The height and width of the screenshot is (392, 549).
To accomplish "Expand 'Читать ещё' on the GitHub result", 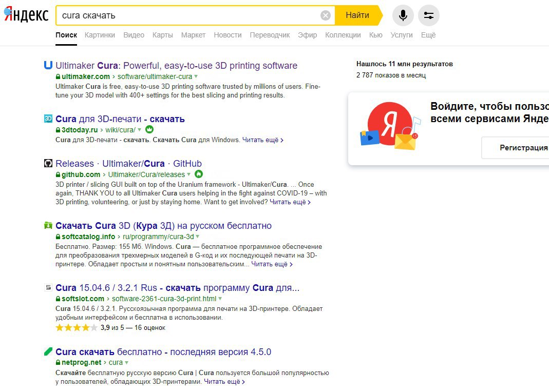I will pyautogui.click(x=290, y=202).
